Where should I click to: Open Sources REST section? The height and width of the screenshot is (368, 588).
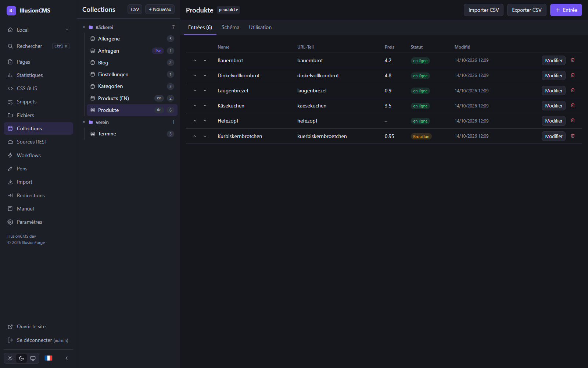[38, 142]
